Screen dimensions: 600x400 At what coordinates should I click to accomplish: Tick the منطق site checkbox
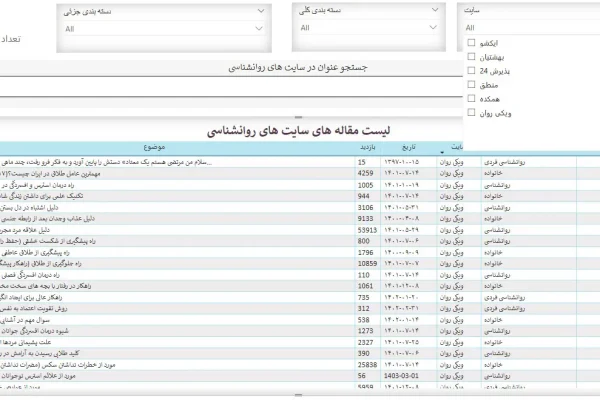471,84
